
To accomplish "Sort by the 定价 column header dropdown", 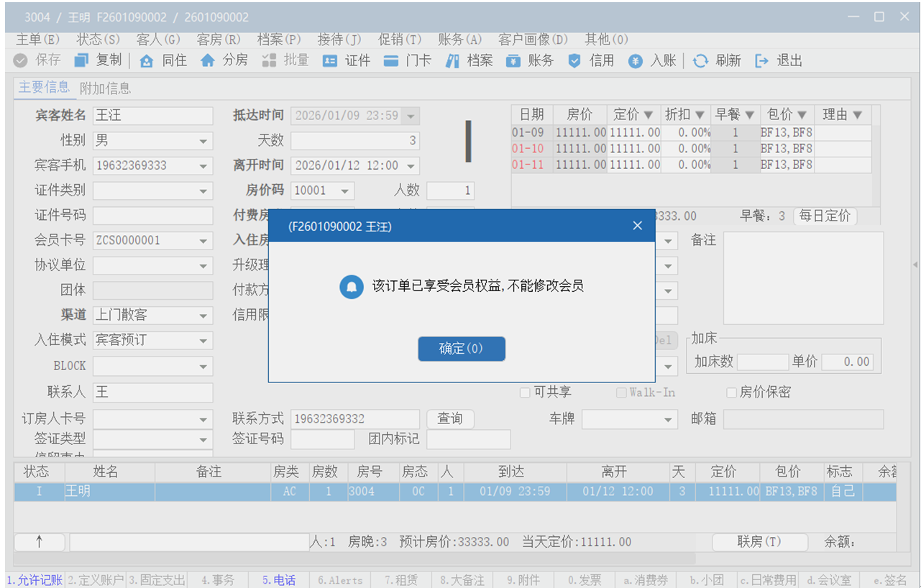I will coord(648,115).
